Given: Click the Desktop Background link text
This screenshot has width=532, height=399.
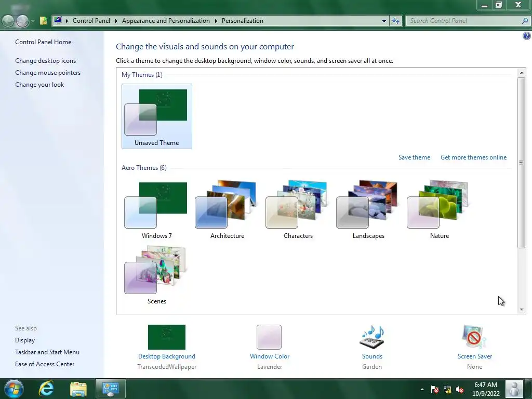Looking at the screenshot, I should (167, 356).
